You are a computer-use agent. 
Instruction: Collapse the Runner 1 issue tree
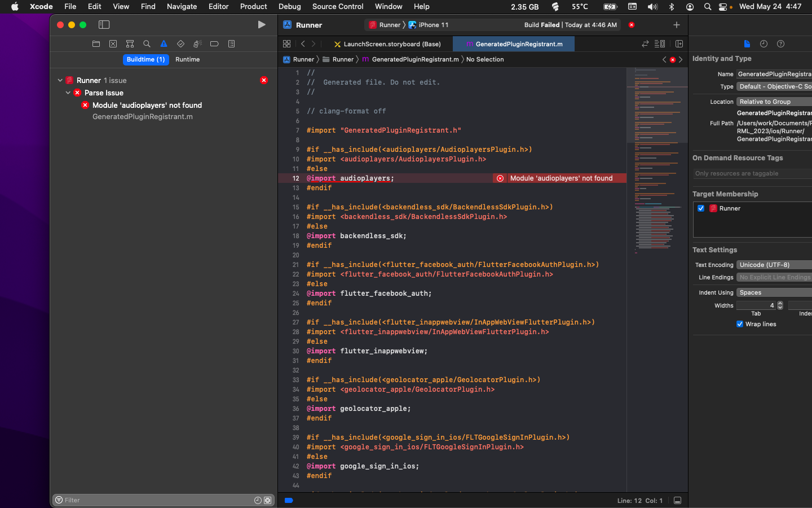coord(60,81)
